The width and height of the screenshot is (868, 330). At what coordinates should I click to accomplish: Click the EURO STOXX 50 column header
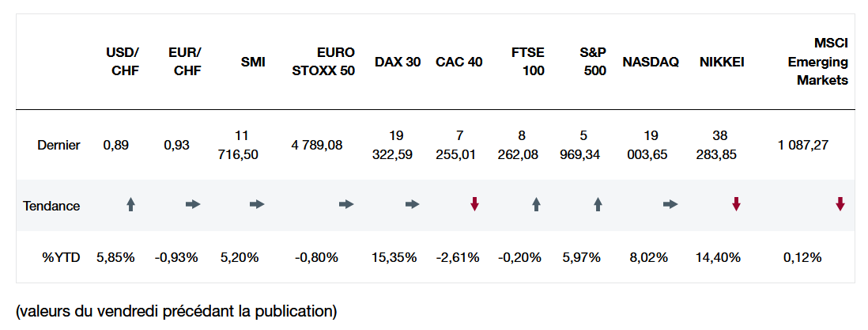323,62
